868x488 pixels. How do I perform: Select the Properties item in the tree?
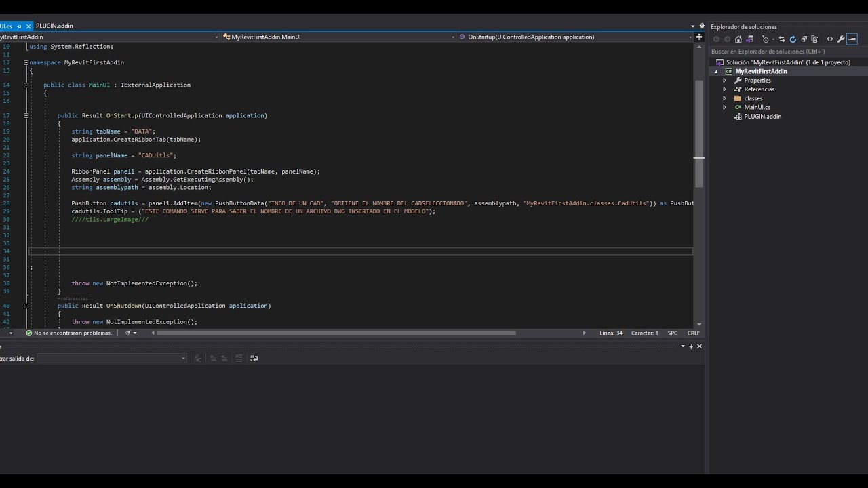pyautogui.click(x=757, y=81)
